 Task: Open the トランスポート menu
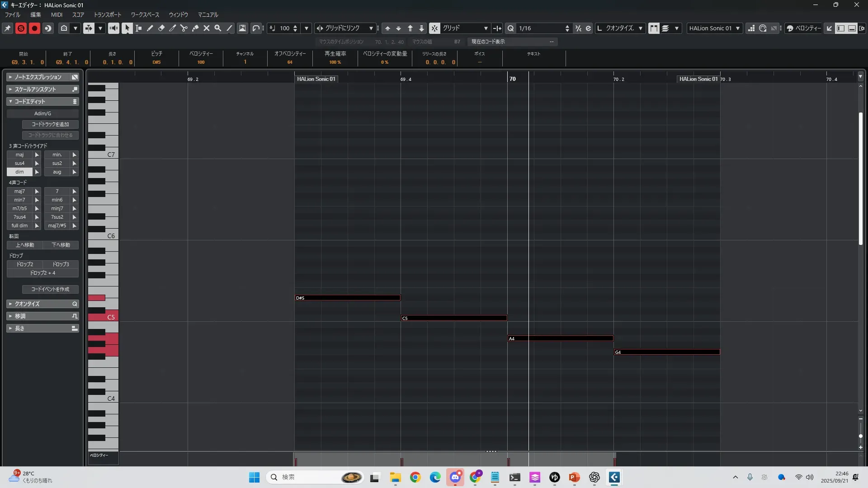(x=108, y=15)
